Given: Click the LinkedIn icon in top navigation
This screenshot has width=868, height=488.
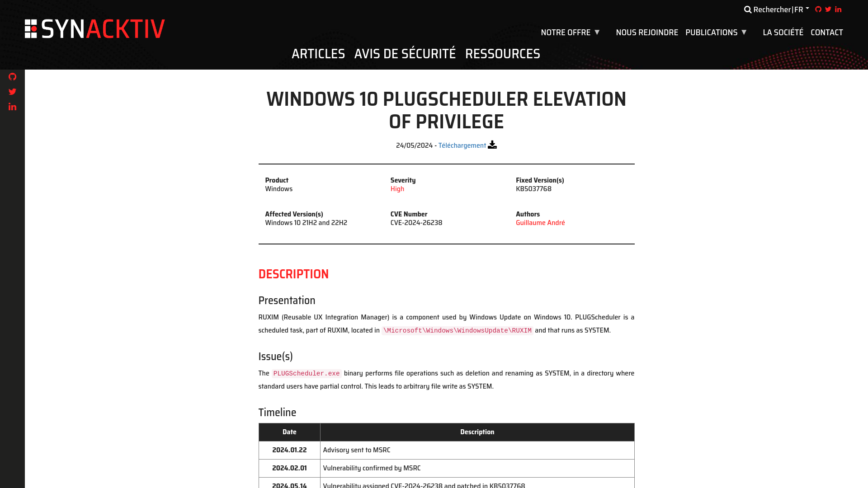Looking at the screenshot, I should point(838,9).
